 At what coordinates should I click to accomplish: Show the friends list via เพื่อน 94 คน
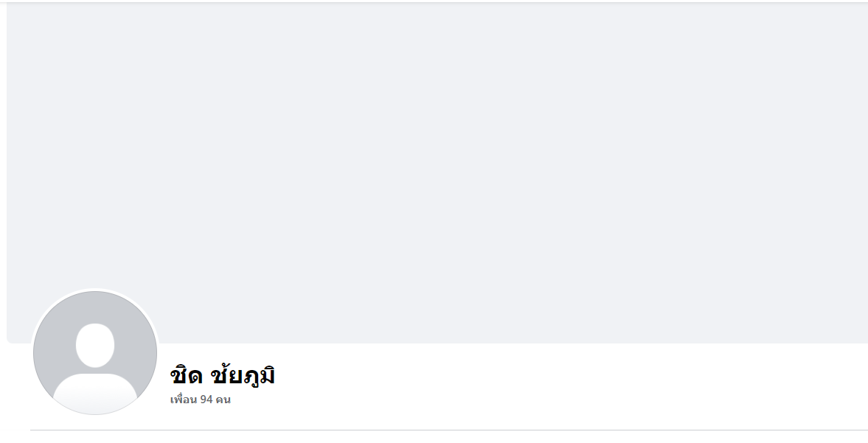tap(201, 400)
